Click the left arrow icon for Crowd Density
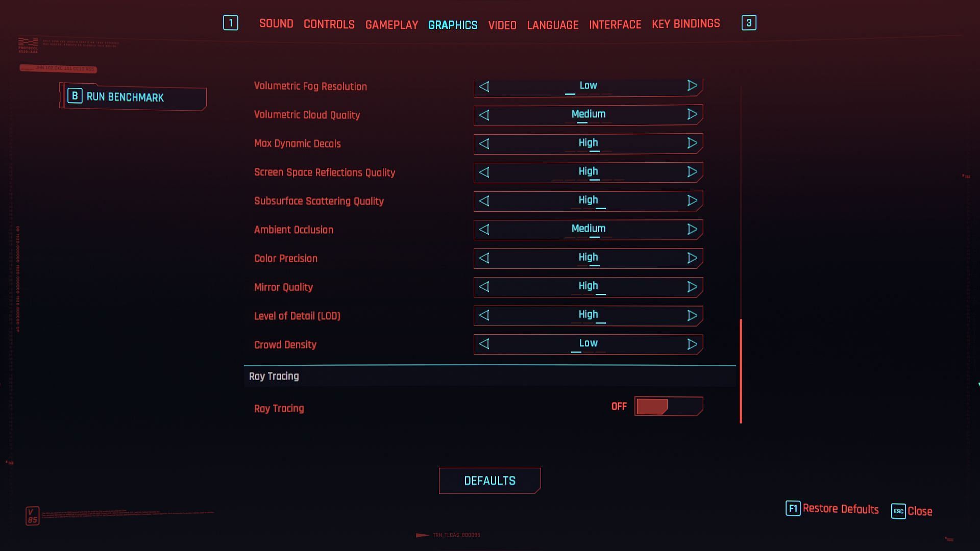This screenshot has width=980, height=551. [x=484, y=344]
